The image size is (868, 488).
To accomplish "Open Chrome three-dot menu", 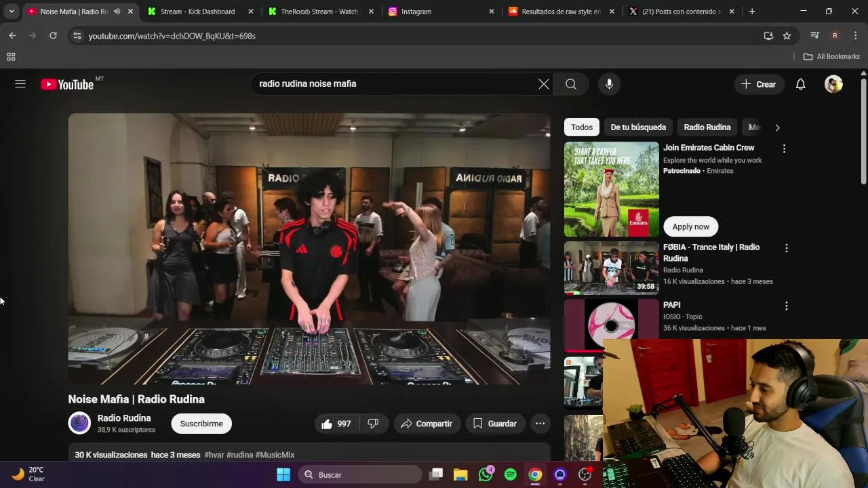I will point(855,36).
